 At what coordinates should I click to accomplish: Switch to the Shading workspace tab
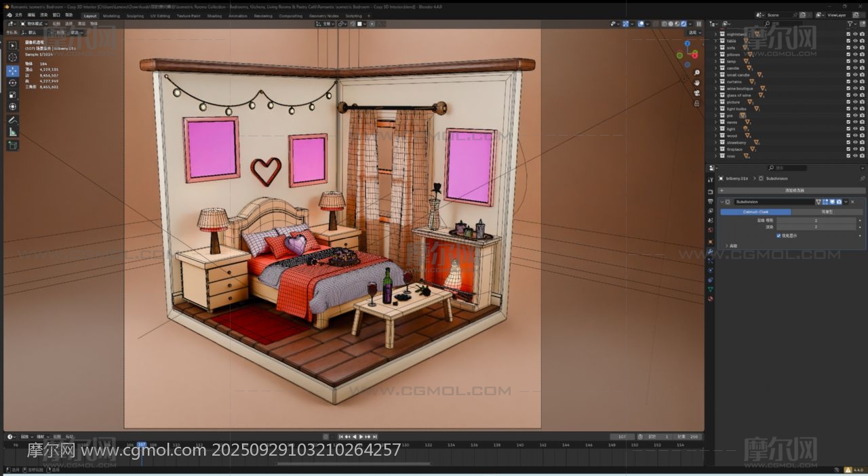click(x=214, y=16)
